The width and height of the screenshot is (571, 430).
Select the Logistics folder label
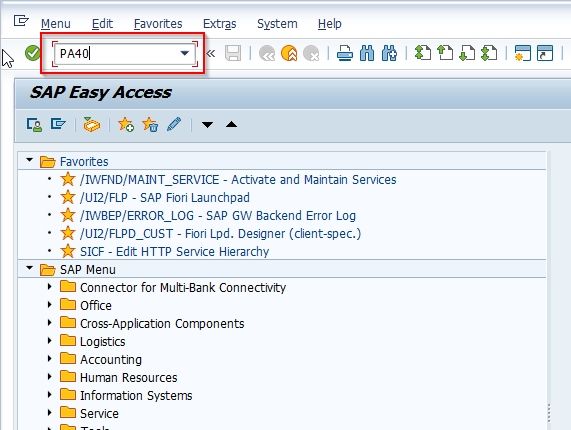(102, 342)
